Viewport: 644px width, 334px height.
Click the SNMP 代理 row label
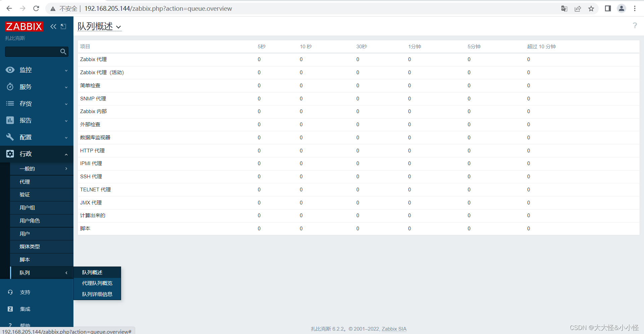(93, 99)
